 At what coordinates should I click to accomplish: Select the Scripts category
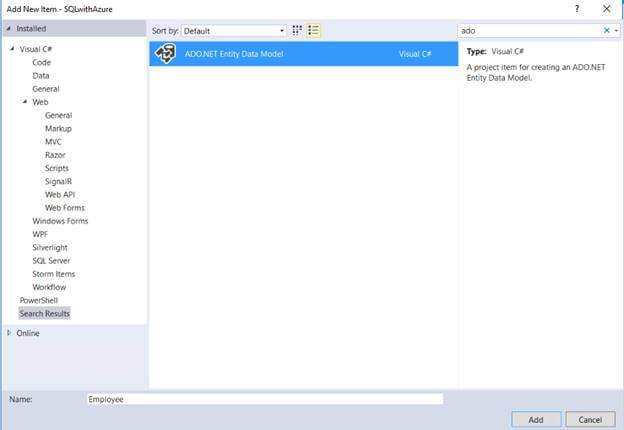(57, 168)
